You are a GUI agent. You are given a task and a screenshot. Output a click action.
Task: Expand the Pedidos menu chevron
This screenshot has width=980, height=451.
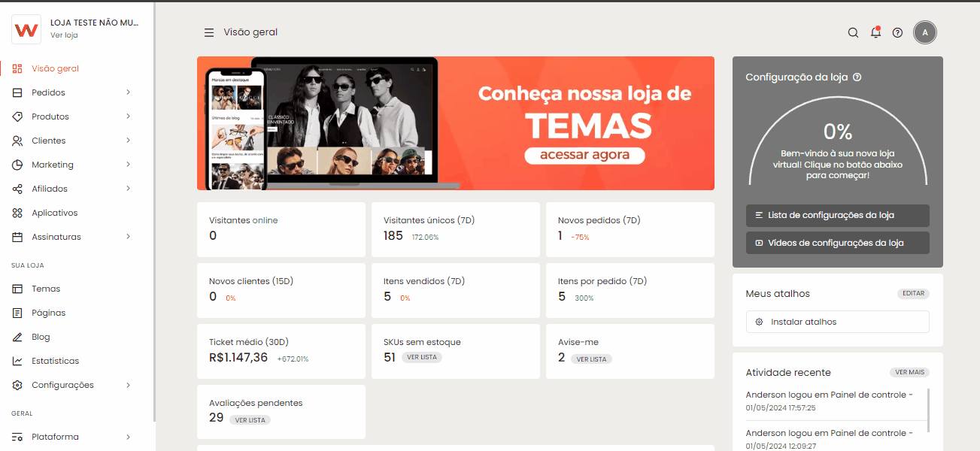tap(128, 92)
